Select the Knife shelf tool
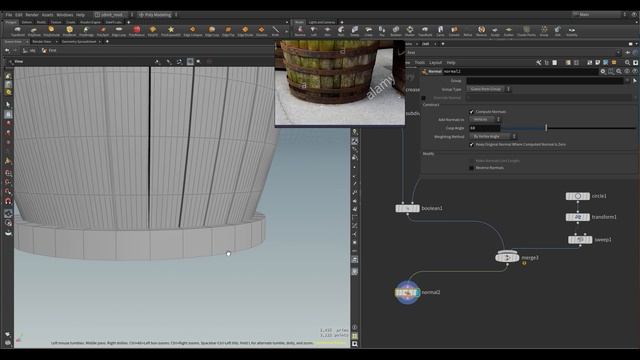Viewport: 640px width, 360px height. [x=276, y=31]
